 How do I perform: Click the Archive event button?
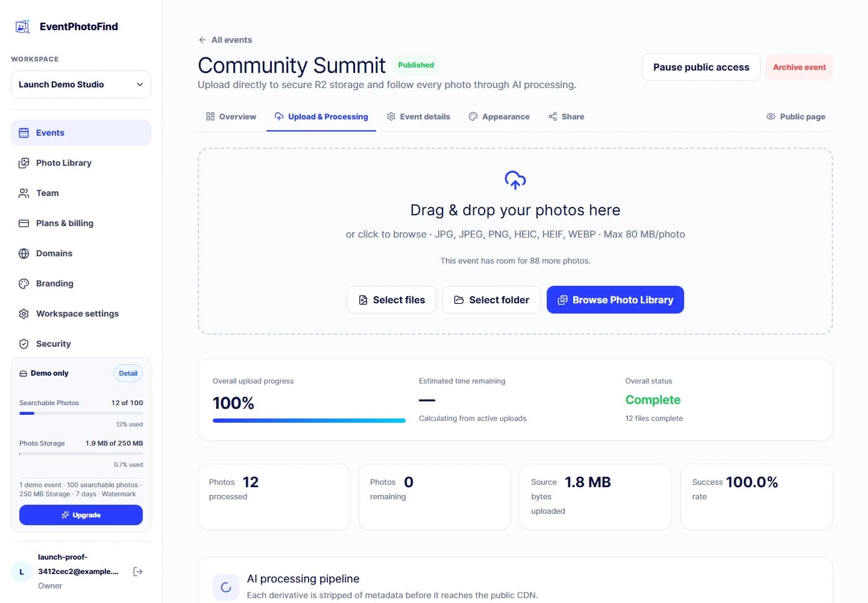(x=799, y=67)
